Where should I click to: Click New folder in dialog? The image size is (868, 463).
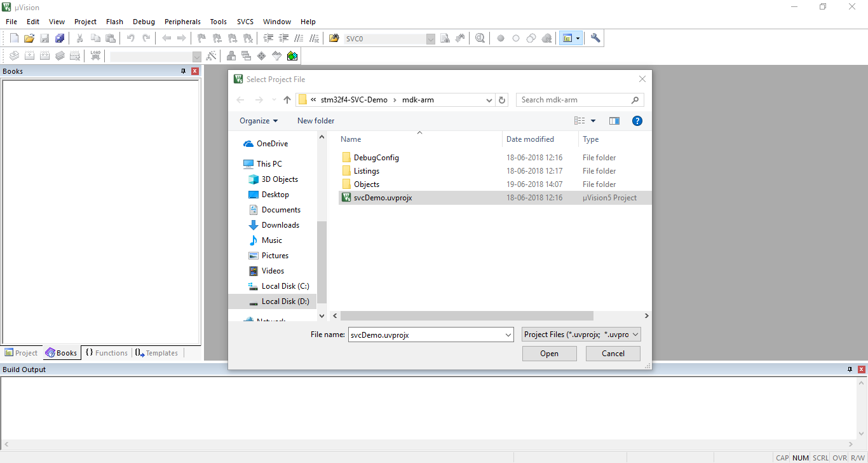point(316,121)
